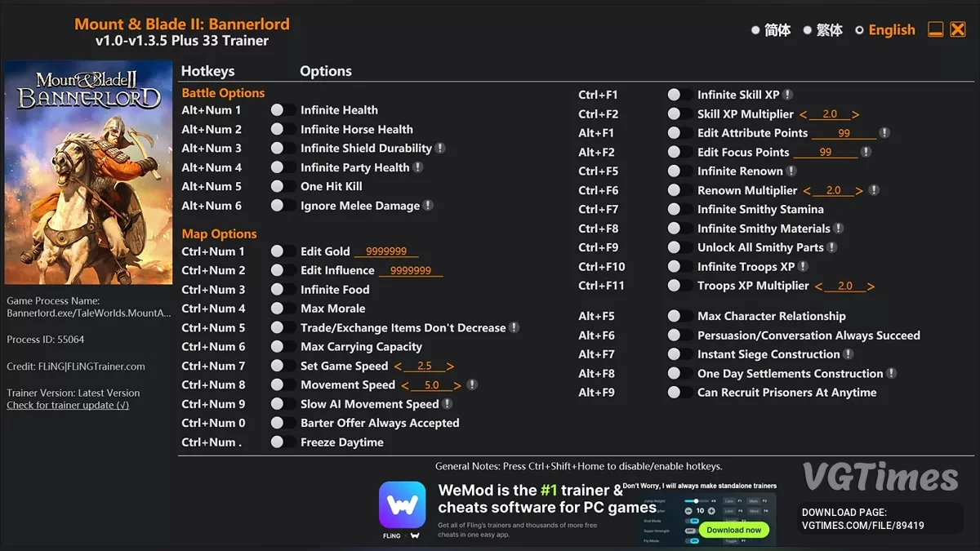
Task: Decrease Skill XP Multiplier with left arrow
Action: pos(804,115)
